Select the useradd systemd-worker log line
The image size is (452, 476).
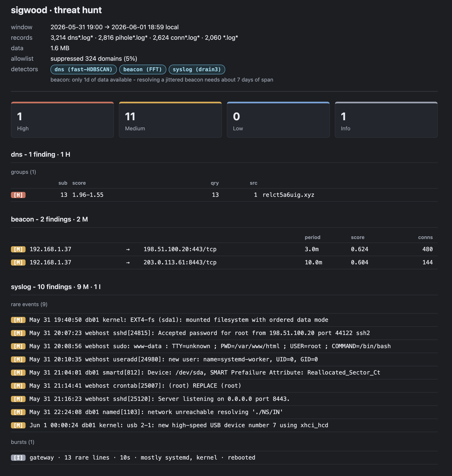(173, 359)
